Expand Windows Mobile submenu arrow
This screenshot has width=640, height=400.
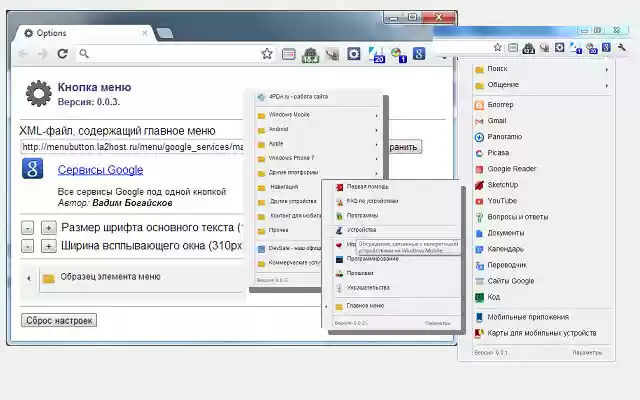[376, 116]
